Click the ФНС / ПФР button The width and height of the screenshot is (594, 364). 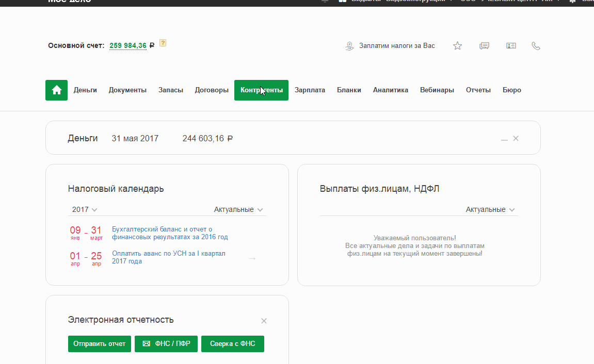(166, 344)
